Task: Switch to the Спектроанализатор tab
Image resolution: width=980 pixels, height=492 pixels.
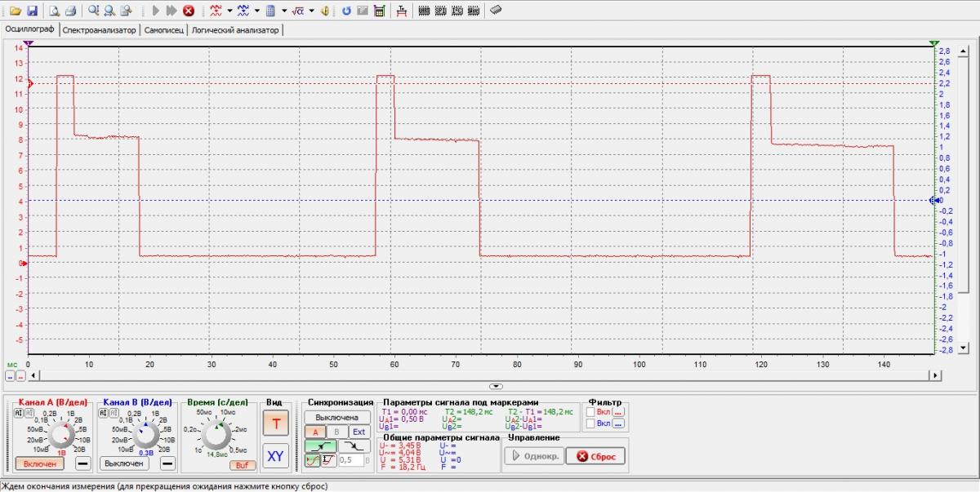Action: [x=99, y=30]
